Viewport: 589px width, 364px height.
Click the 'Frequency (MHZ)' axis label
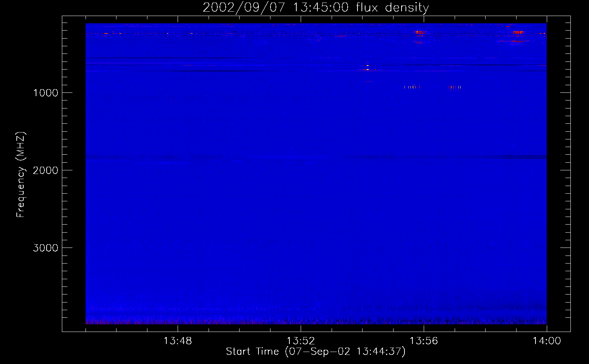[21, 174]
